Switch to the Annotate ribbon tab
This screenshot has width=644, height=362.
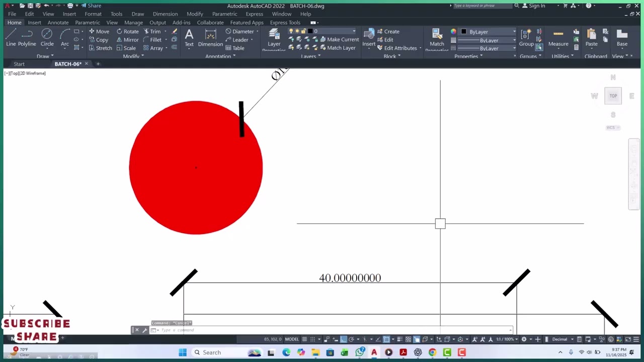[58, 23]
